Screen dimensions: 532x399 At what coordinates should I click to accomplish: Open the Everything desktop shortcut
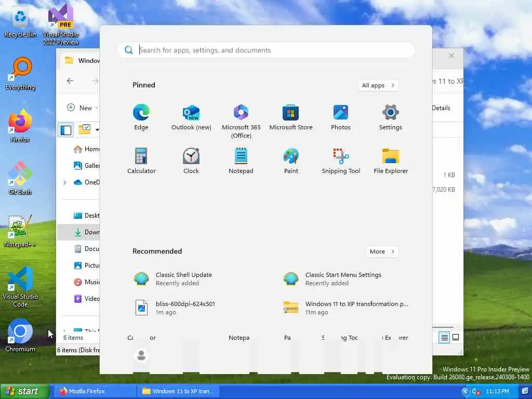coord(20,74)
